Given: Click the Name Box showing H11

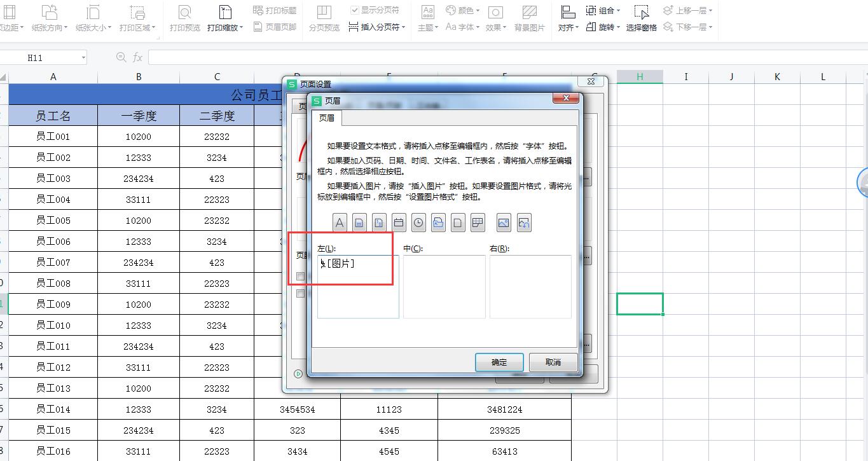Looking at the screenshot, I should click(x=38, y=58).
